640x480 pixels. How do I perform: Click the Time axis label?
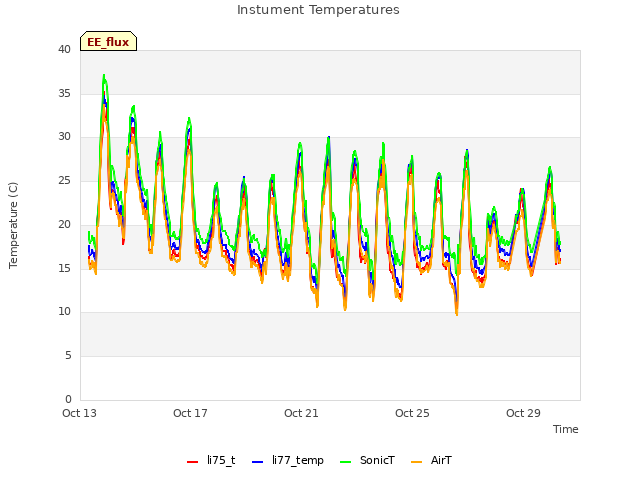[565, 429]
